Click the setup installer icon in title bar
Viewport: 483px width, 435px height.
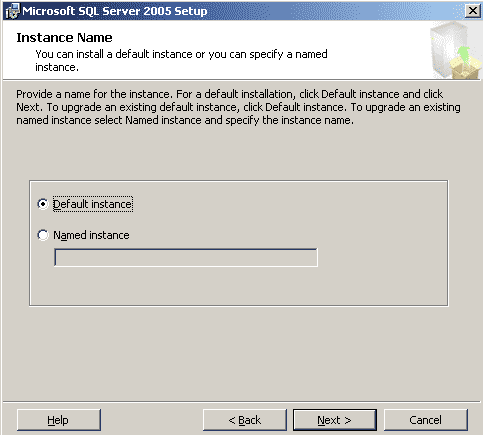coord(13,11)
